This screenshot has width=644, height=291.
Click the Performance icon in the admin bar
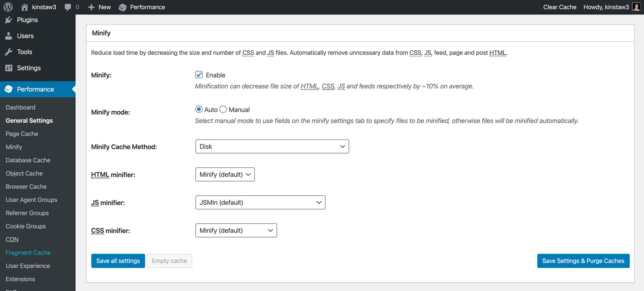(x=122, y=7)
